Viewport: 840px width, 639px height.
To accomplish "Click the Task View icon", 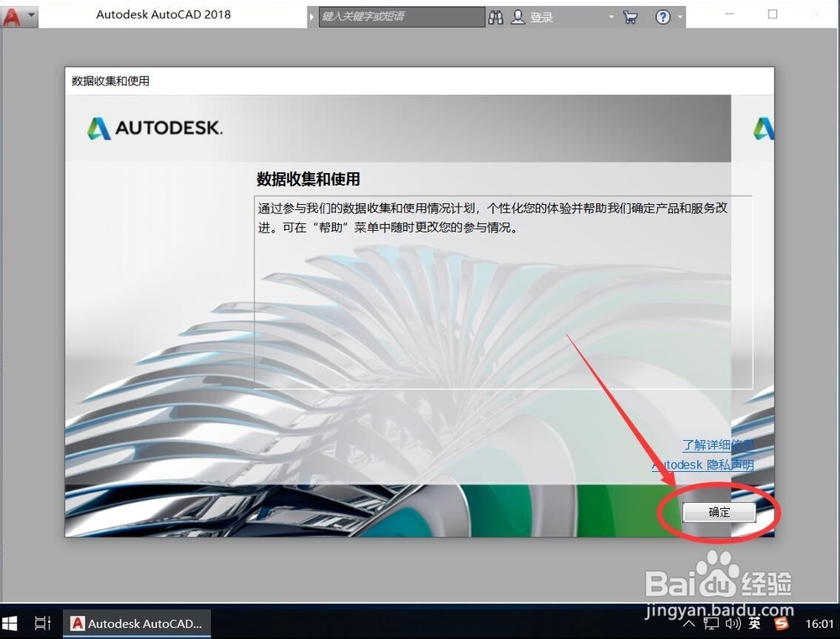I will point(42,623).
